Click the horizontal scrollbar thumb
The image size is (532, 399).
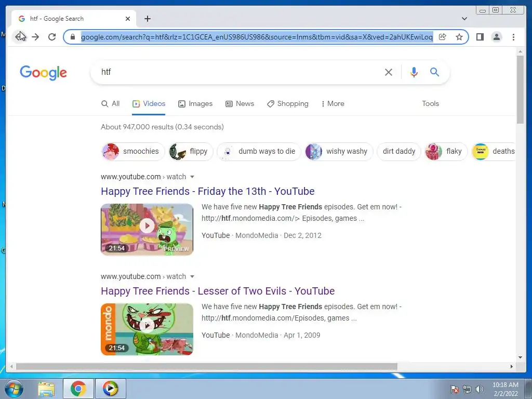tap(207, 366)
